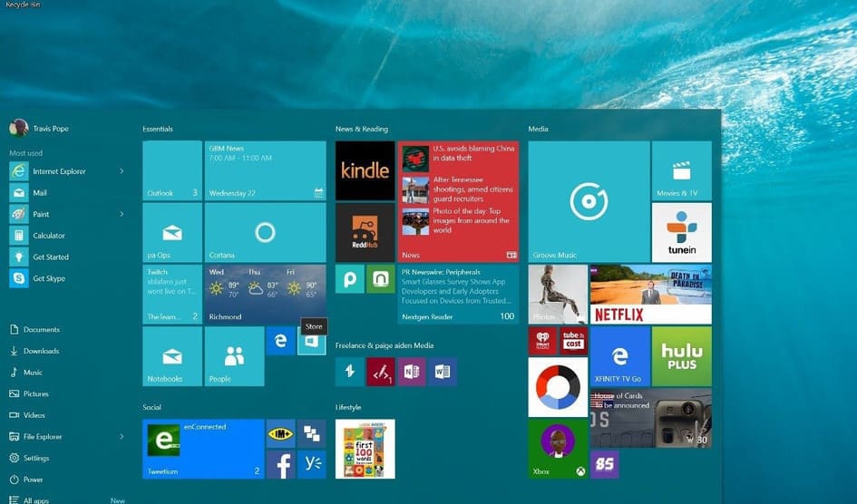Open the Photos tile

tap(558, 295)
